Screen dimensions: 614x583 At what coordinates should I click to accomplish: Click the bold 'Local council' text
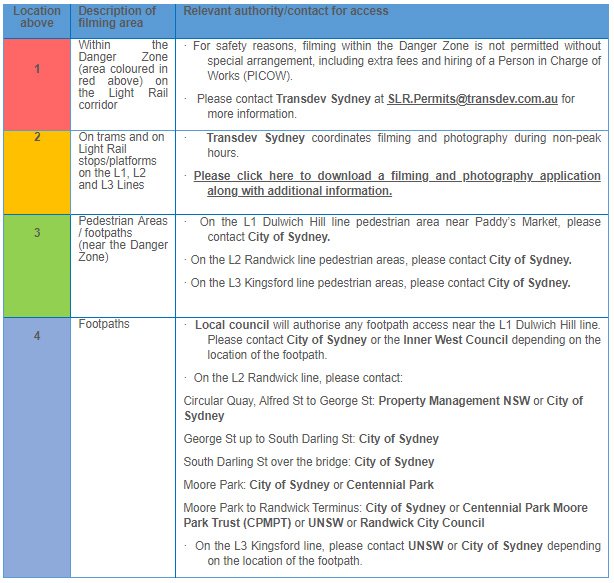232,325
